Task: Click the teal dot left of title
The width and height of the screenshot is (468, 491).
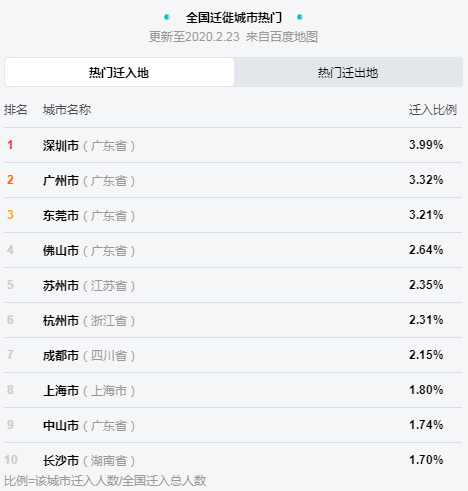Action: click(x=167, y=17)
